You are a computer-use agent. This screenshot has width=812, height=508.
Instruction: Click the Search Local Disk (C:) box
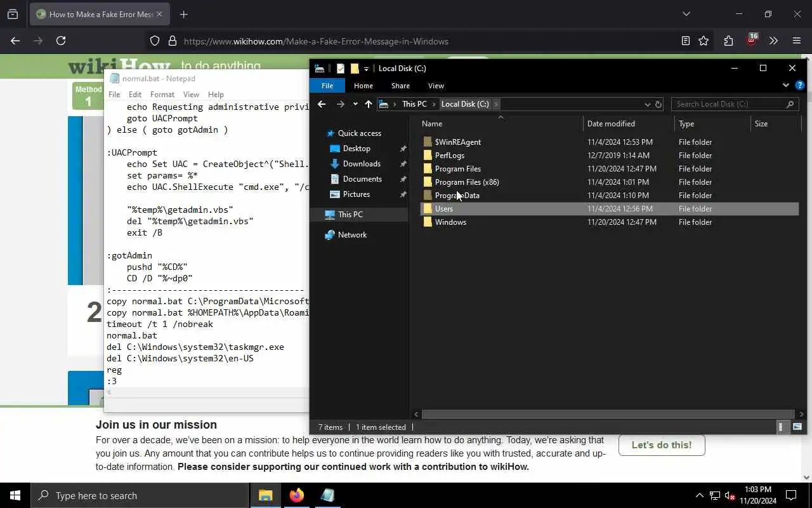coord(735,104)
